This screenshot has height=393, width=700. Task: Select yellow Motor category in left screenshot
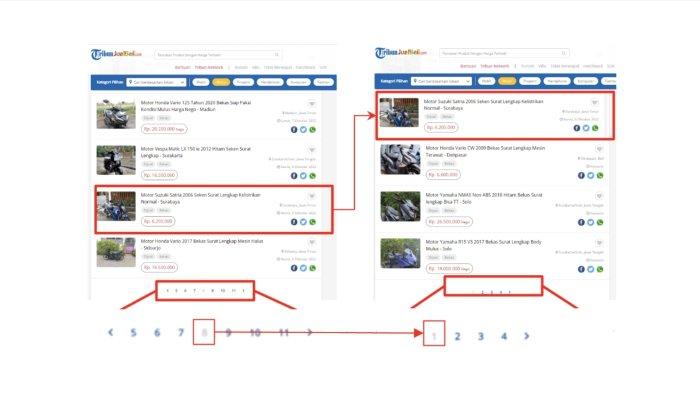pyautogui.click(x=221, y=82)
